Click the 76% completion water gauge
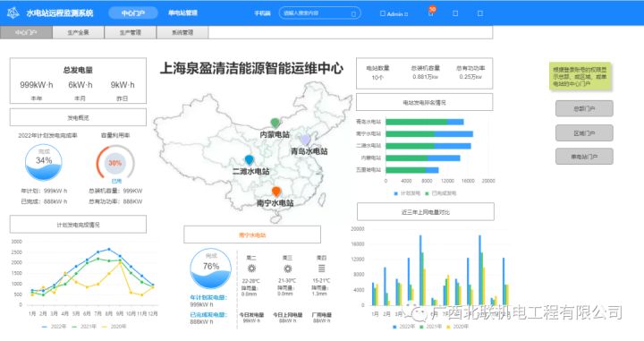 211,269
